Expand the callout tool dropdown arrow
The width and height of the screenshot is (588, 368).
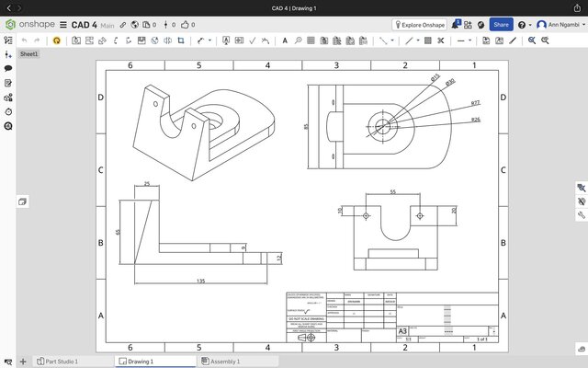pyautogui.click(x=209, y=40)
